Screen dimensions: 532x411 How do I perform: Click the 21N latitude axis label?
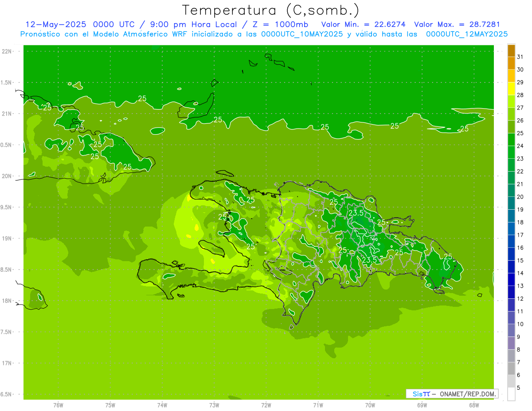pos(7,114)
